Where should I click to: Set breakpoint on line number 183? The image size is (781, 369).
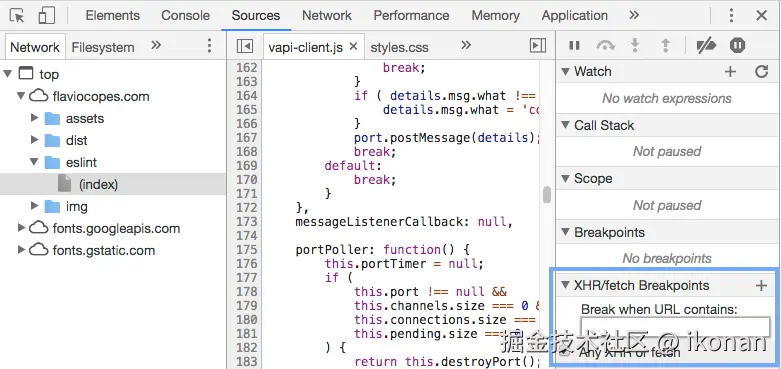coord(247,362)
